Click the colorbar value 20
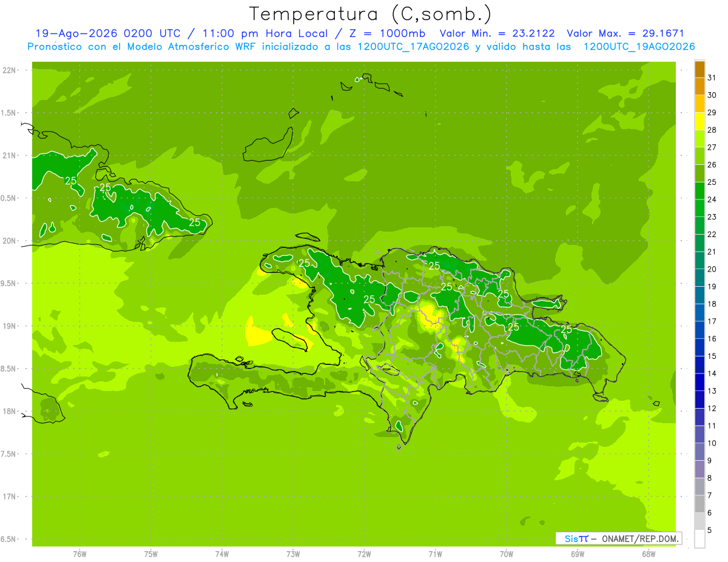 [x=712, y=269]
